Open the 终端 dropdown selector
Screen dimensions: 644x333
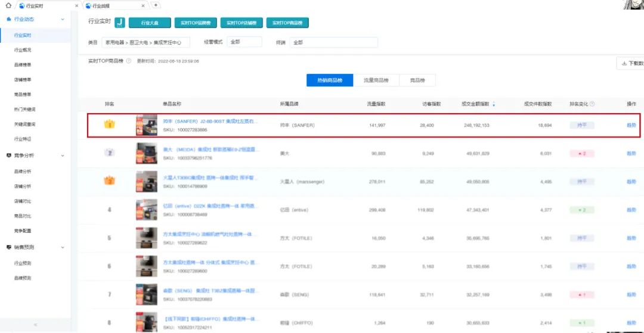[x=333, y=42]
